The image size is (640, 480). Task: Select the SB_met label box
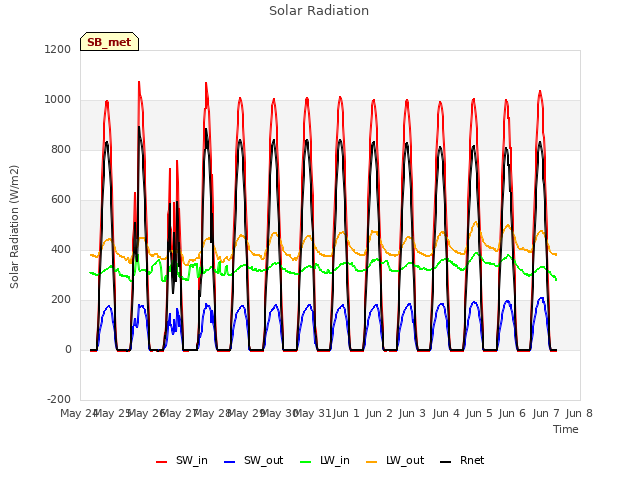(x=109, y=42)
